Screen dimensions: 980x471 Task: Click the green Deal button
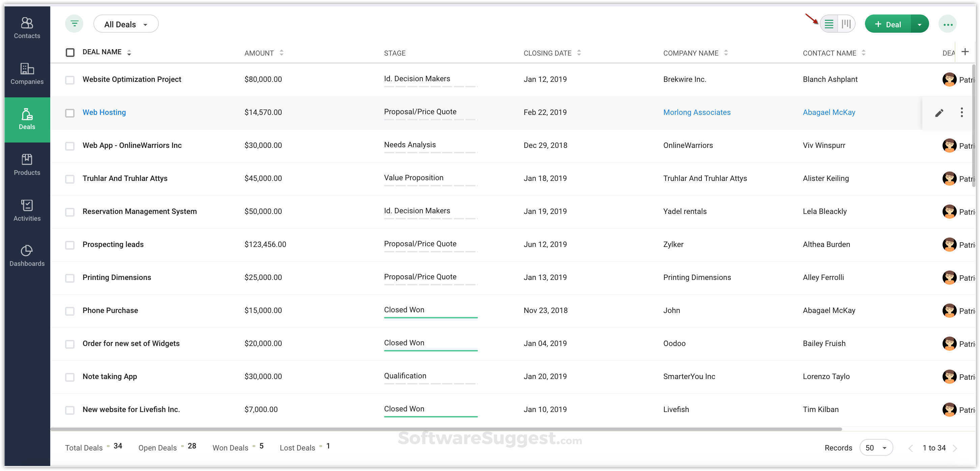890,24
